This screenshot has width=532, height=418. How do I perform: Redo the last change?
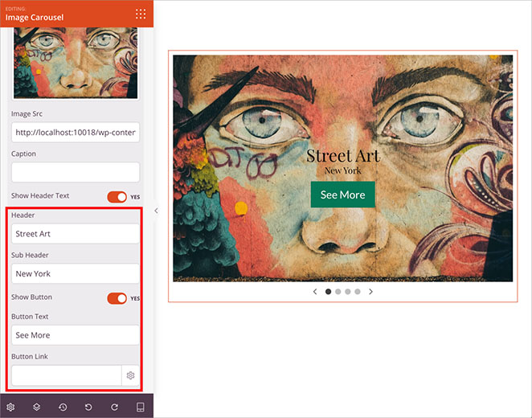[114, 407]
